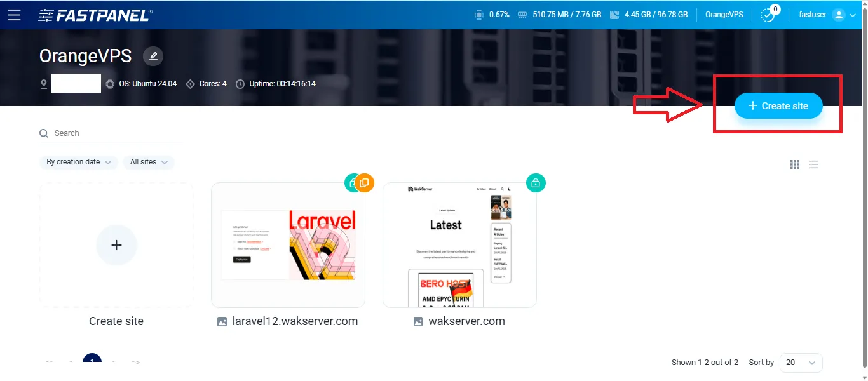868x381 pixels.
Task: Open the hamburger navigation menu
Action: tap(15, 15)
